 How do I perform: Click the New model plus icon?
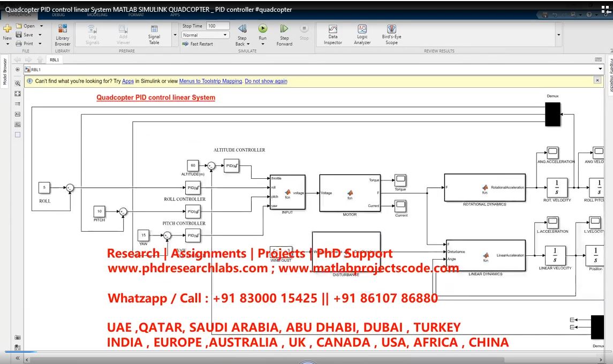click(x=7, y=28)
